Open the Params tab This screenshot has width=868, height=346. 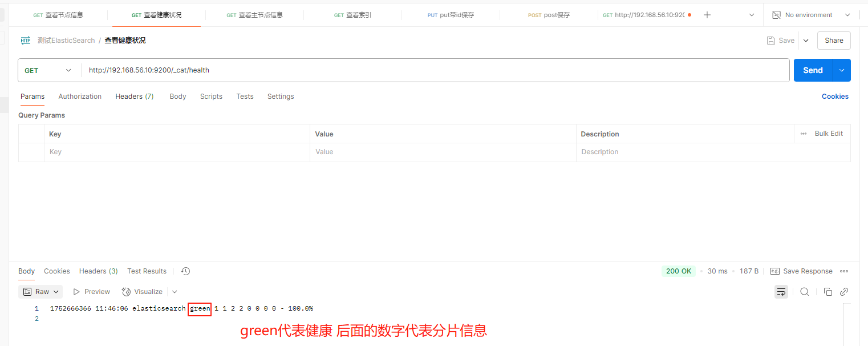click(x=33, y=96)
